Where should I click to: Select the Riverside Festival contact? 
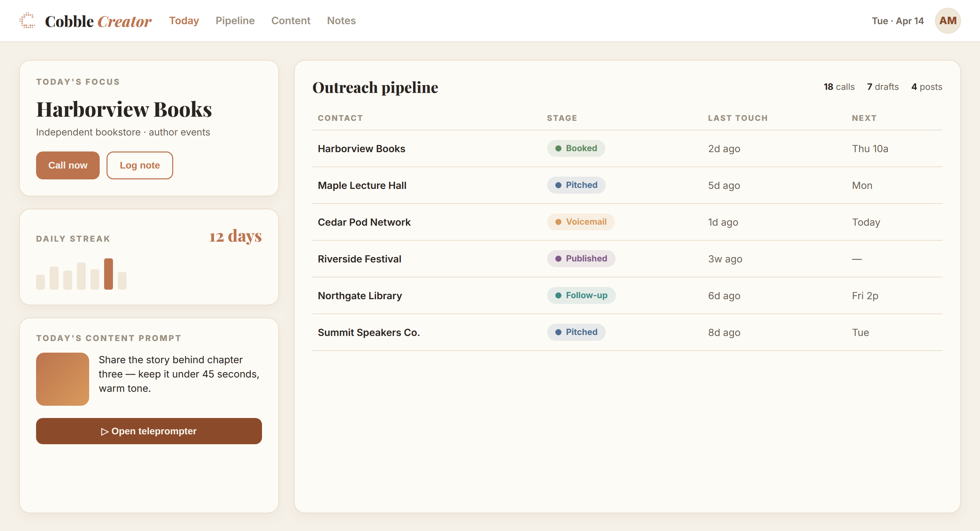click(360, 259)
